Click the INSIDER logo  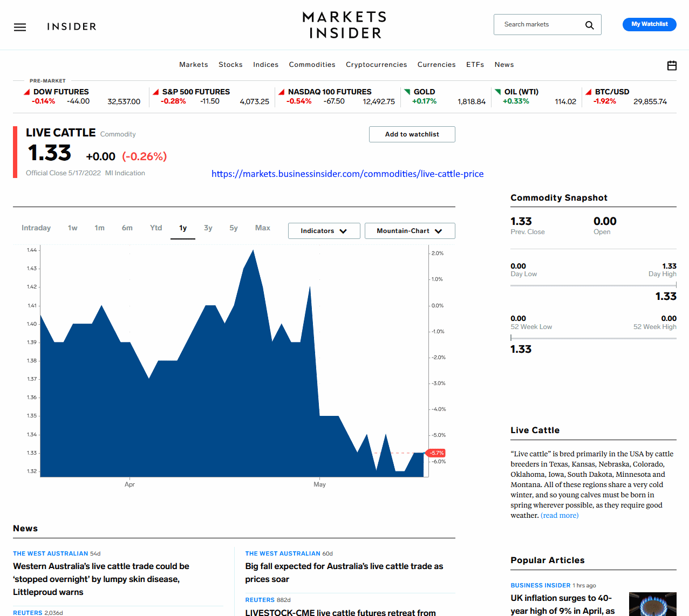[x=72, y=26]
